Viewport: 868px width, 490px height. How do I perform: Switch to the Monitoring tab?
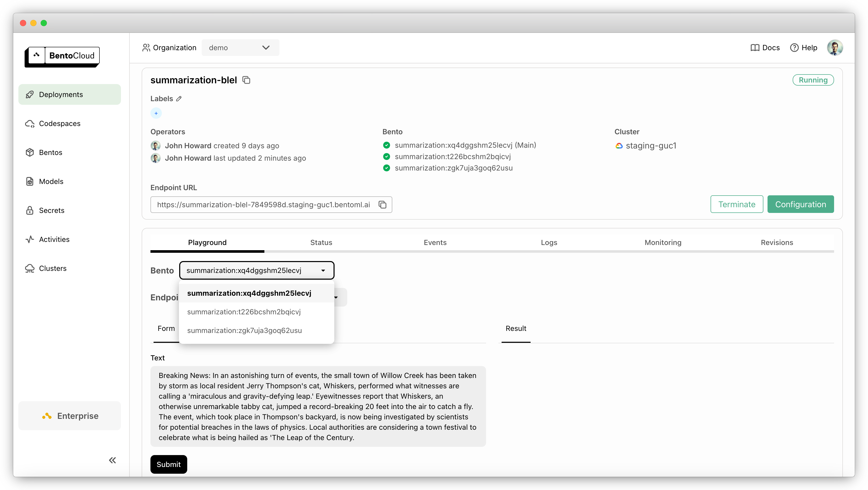point(663,243)
